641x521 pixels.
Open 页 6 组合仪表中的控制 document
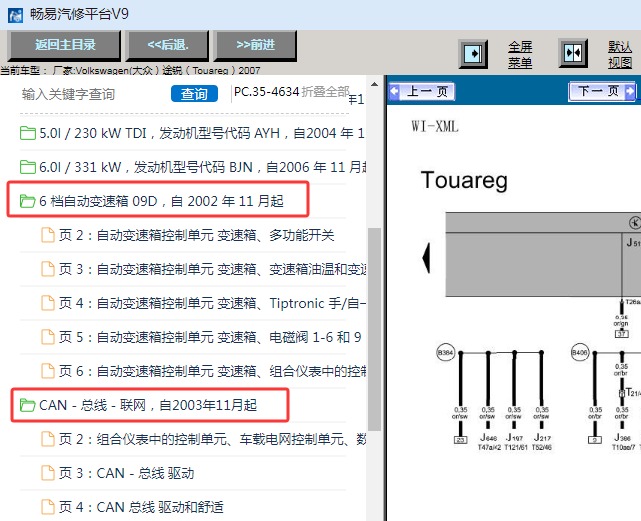[203, 371]
